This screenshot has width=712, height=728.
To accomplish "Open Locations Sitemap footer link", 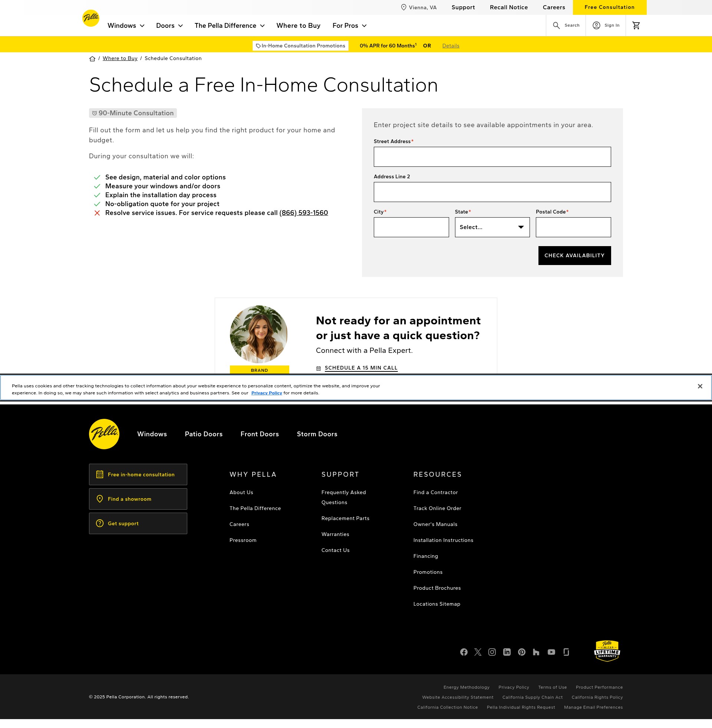I will click(x=436, y=604).
